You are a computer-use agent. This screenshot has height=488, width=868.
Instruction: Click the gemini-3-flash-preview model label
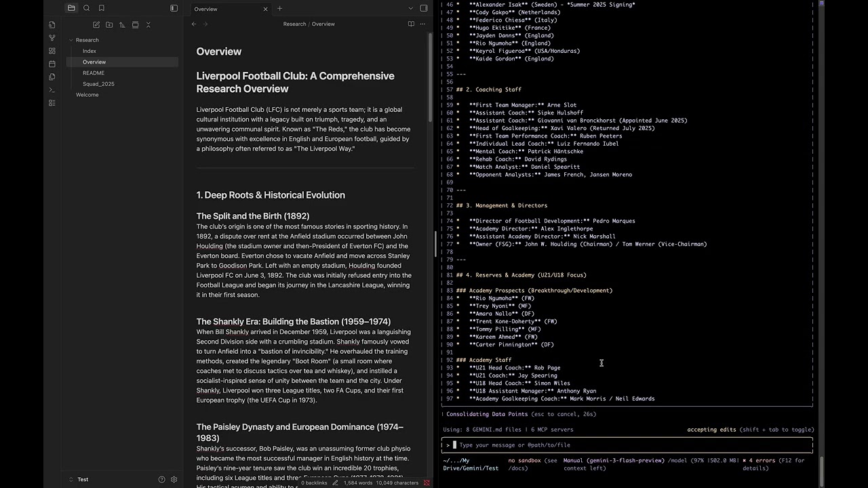(626, 460)
